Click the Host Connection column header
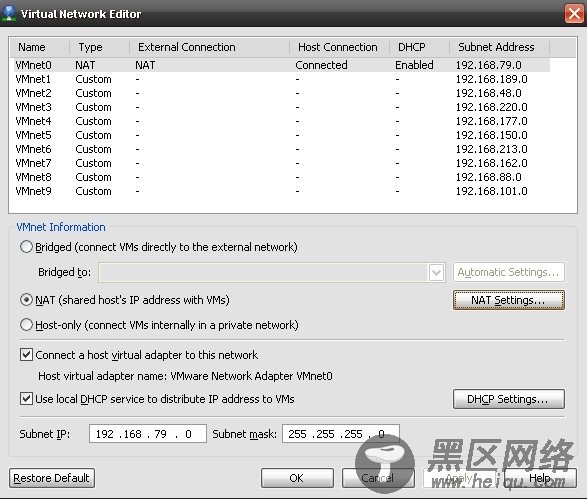Viewport: 587px width, 499px height. tap(340, 47)
